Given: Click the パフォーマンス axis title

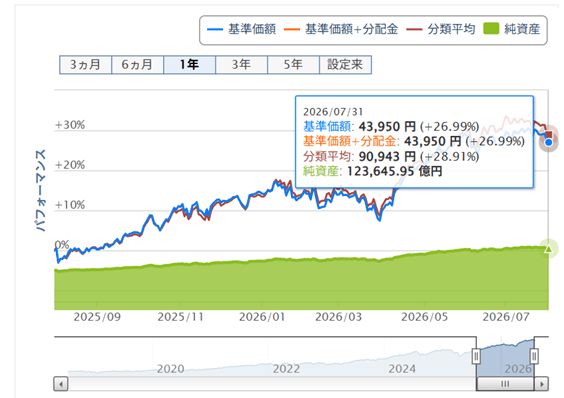Looking at the screenshot, I should click(40, 190).
